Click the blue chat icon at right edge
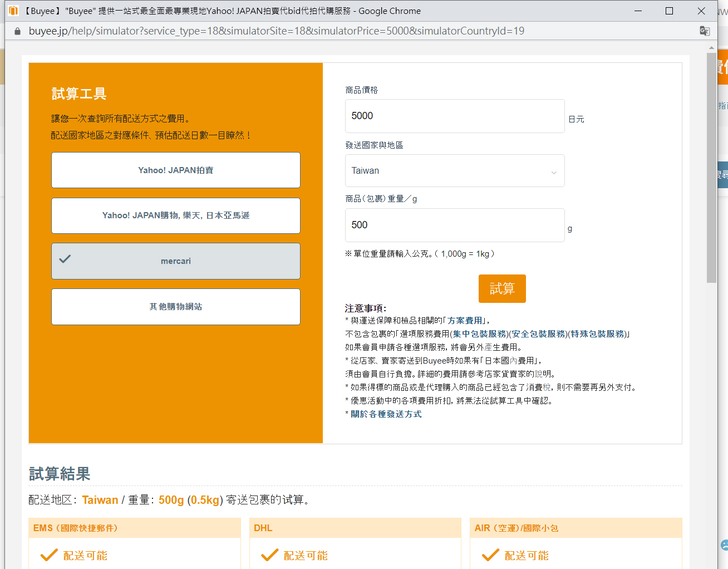Viewport: 728px width, 569px height. pyautogui.click(x=723, y=545)
